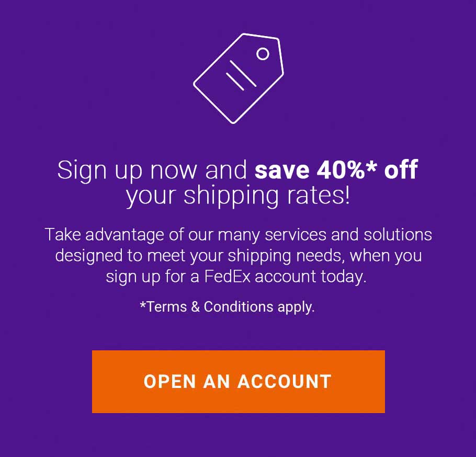476x457 pixels.
Task: Click the word "Conditions" in the footnote
Action: tap(239, 306)
